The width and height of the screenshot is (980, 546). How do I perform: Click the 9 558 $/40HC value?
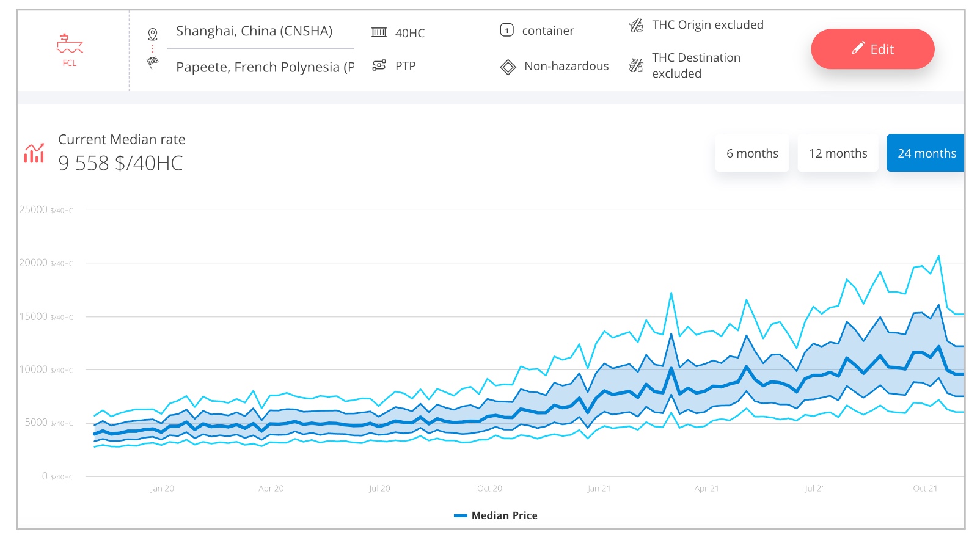click(120, 163)
